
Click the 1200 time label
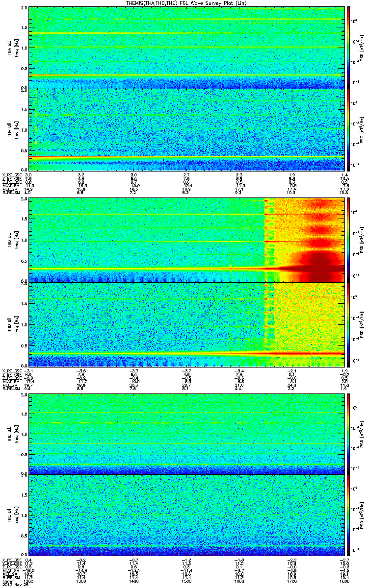(29, 582)
